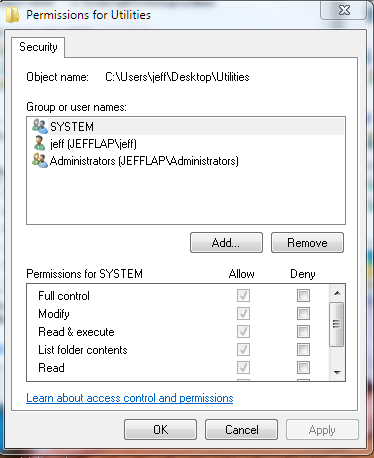Switch to the Security tab
The image size is (374, 458).
click(38, 47)
